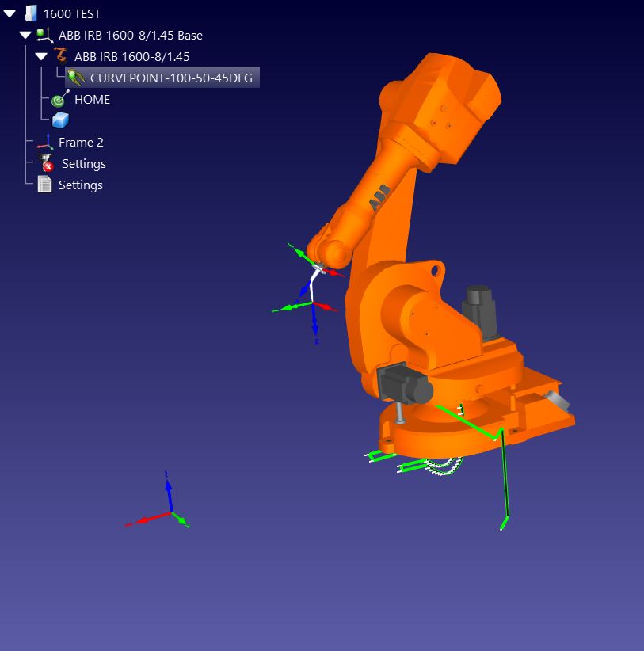
Task: Click the machining Settings icon with red X
Action: 47,164
